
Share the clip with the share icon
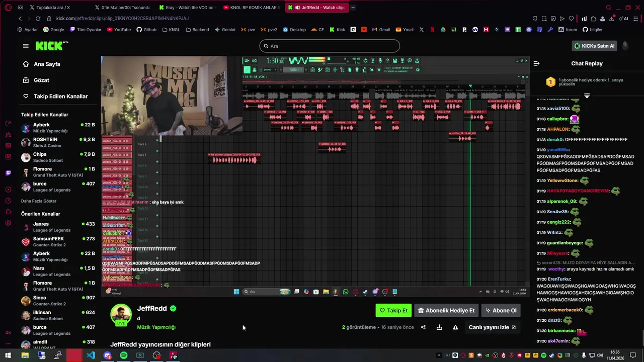pos(423,327)
